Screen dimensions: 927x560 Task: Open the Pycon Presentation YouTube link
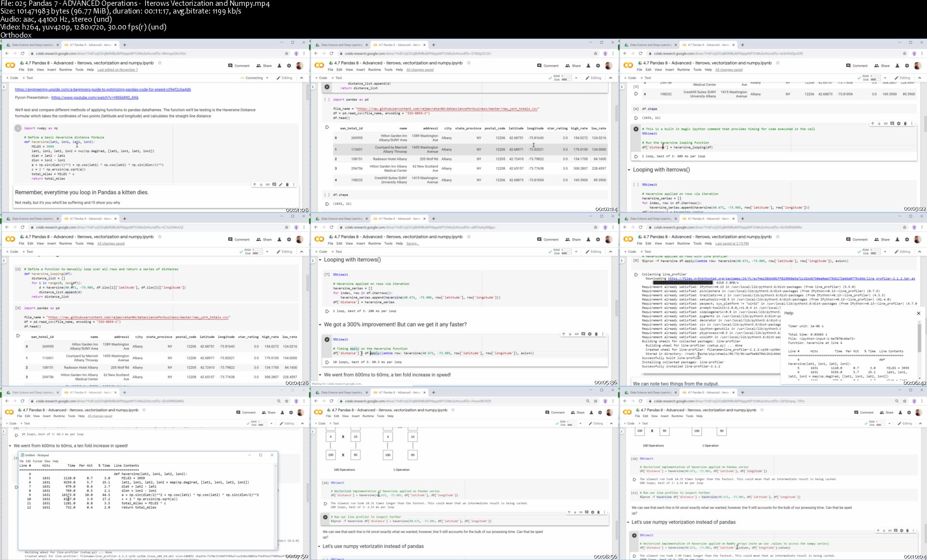(95, 98)
